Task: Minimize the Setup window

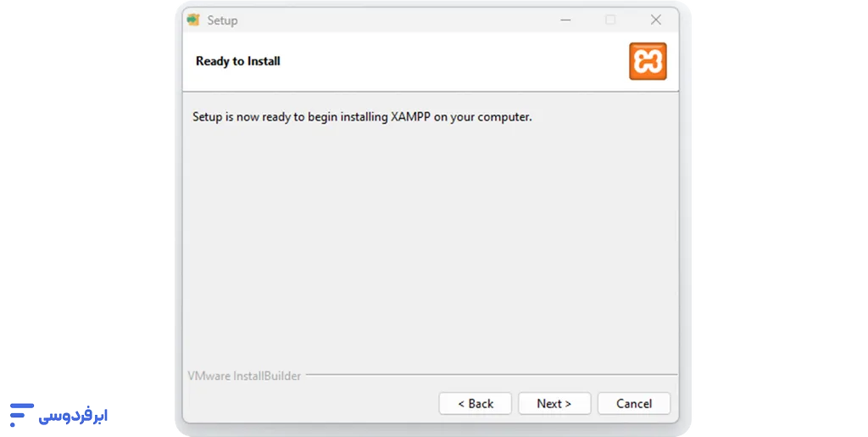Action: [565, 20]
